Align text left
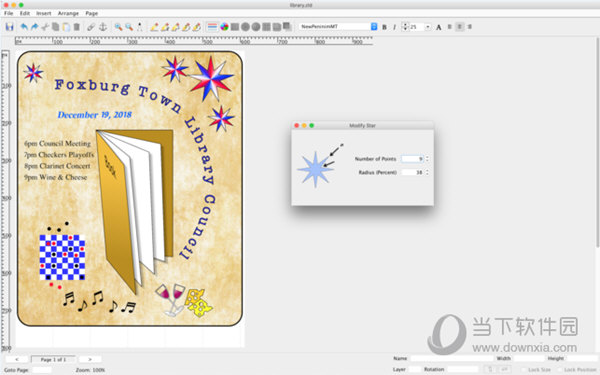The image size is (600, 375). [450, 27]
